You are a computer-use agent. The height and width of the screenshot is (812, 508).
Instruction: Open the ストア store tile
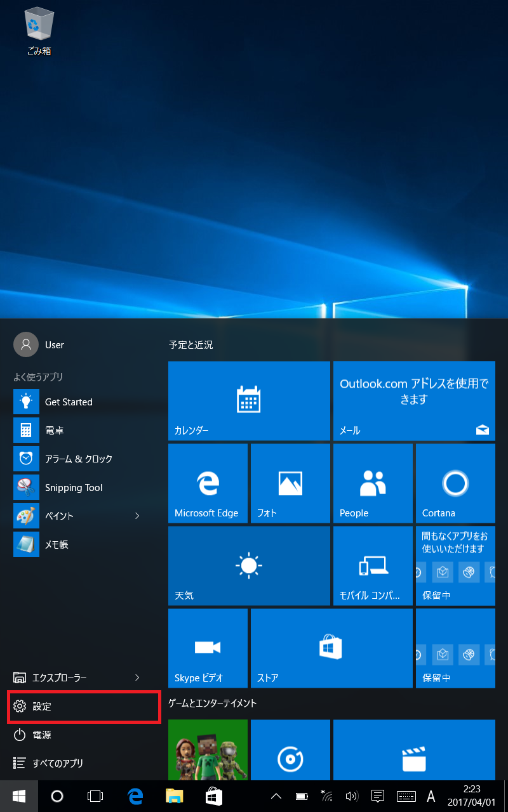click(x=331, y=648)
